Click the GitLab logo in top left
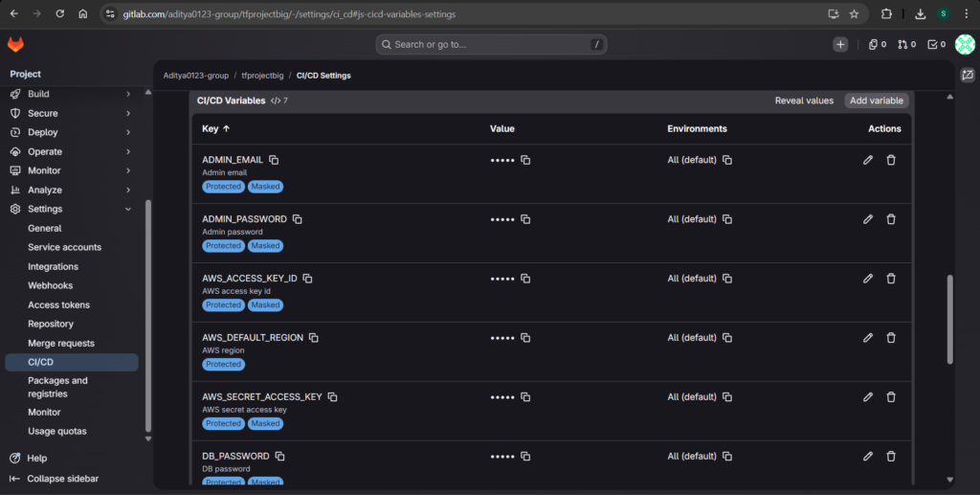 click(x=16, y=45)
